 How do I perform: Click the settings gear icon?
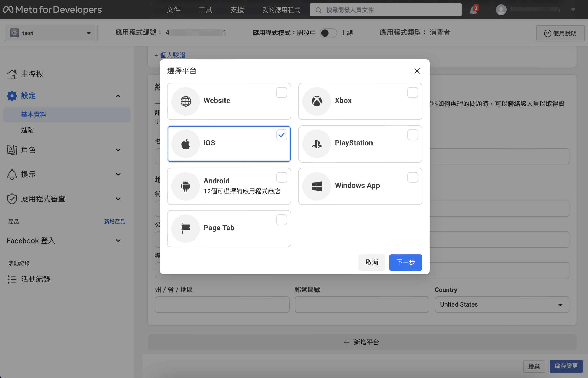click(x=12, y=96)
